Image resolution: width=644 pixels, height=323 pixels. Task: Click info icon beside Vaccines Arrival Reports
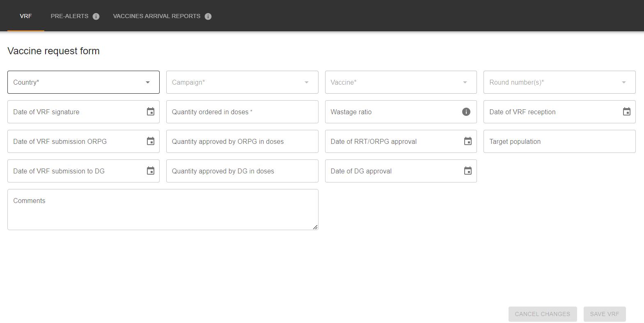(x=208, y=16)
